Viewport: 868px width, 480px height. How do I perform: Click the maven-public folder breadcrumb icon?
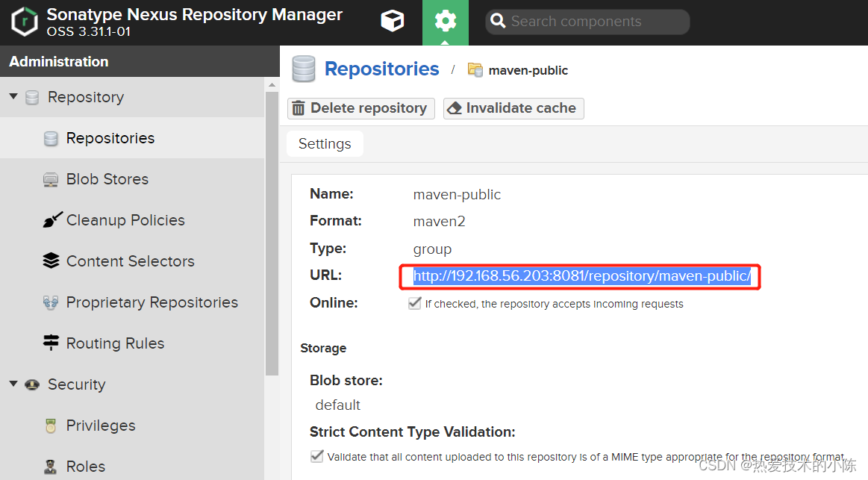(475, 69)
